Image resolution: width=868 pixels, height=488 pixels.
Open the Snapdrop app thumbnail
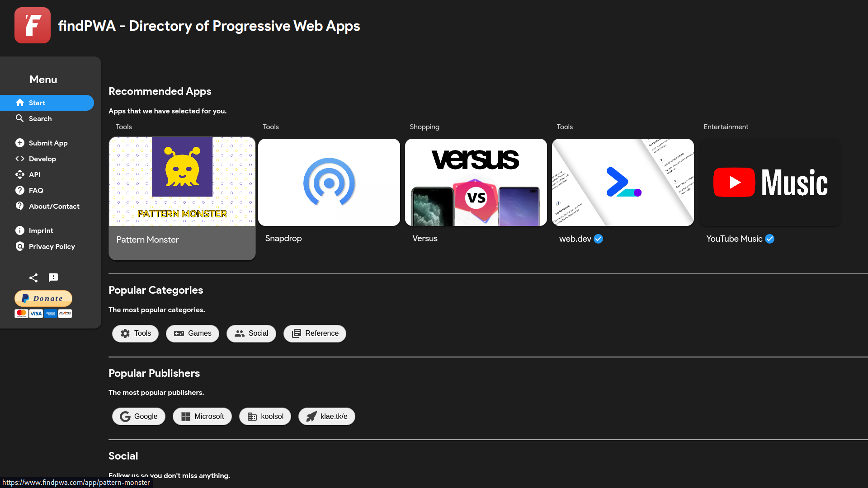tap(329, 182)
